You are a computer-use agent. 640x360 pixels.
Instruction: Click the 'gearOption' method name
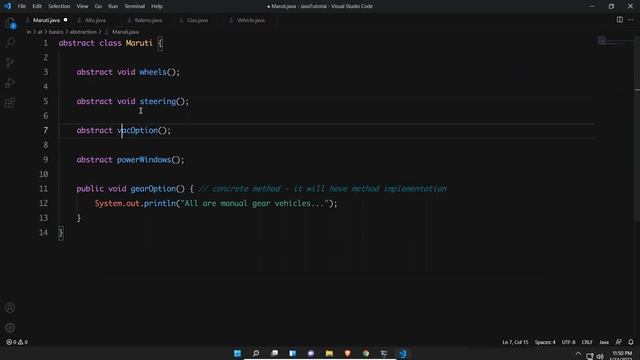(x=153, y=189)
